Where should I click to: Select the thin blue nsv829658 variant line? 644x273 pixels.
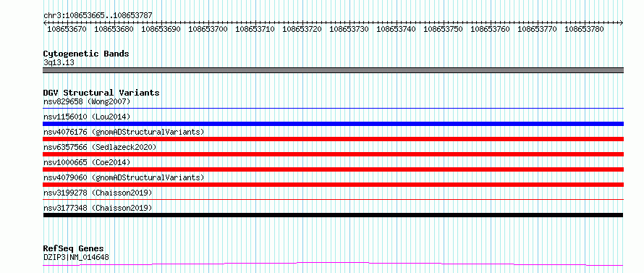[333, 109]
